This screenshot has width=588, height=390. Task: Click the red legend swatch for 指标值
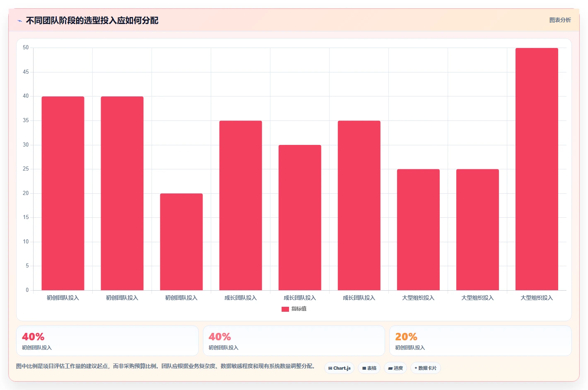(x=285, y=309)
